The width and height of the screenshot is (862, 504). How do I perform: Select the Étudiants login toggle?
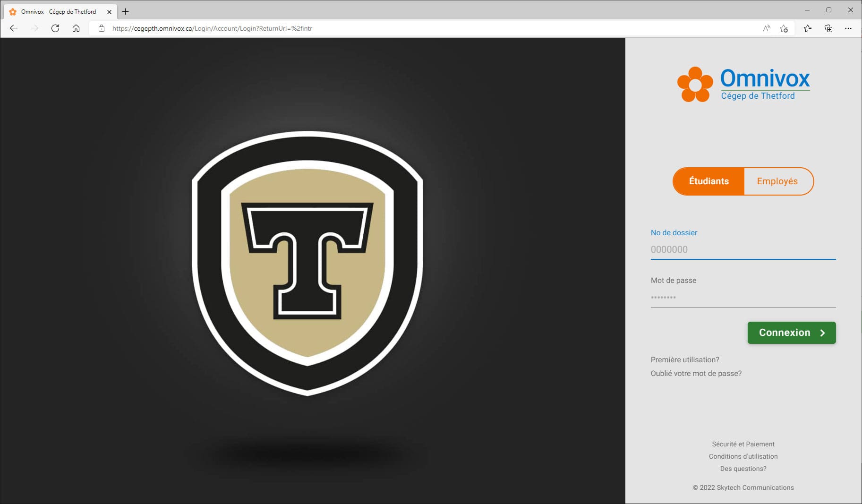click(708, 181)
